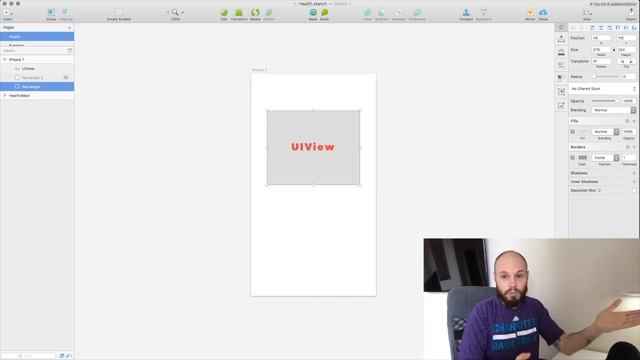The width and height of the screenshot is (640, 360).
Task: Open Fills settings gear
Action: [x=627, y=121]
